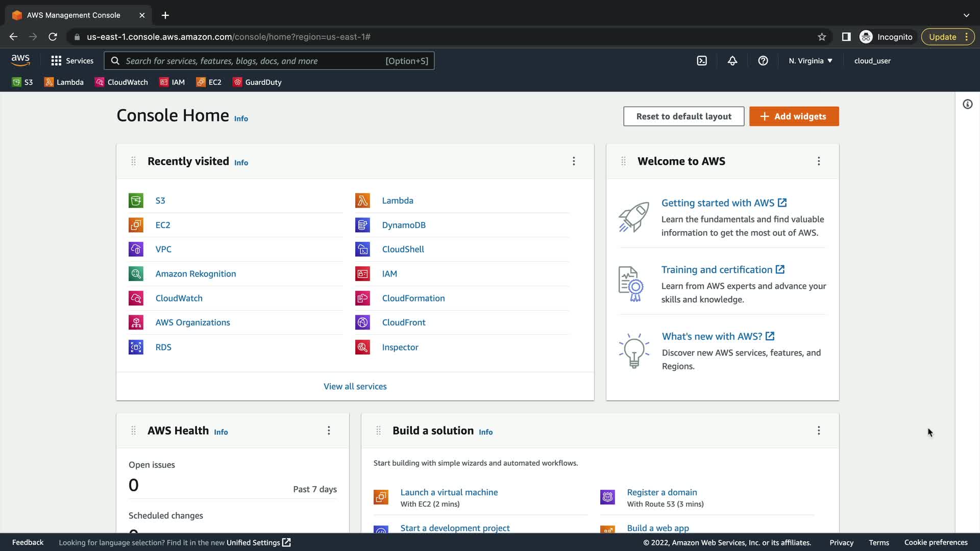Viewport: 980px width, 551px height.
Task: Click the Inspector service icon
Action: [362, 347]
